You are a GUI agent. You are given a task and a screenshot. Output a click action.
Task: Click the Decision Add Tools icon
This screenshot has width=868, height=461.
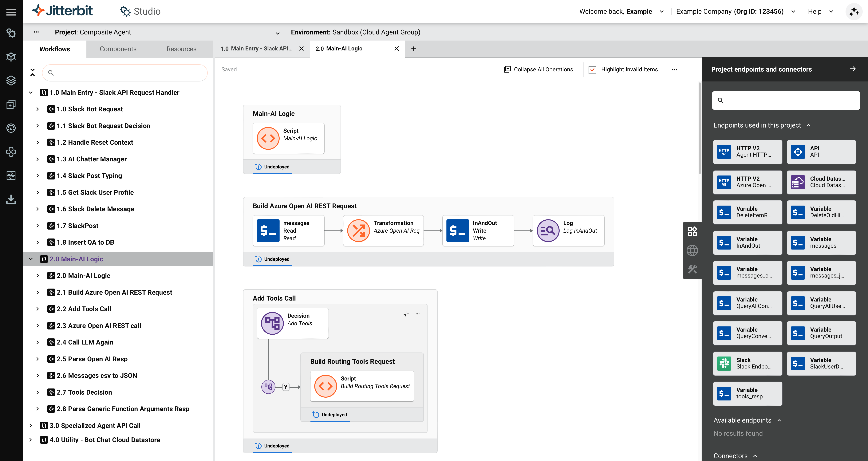click(x=272, y=323)
